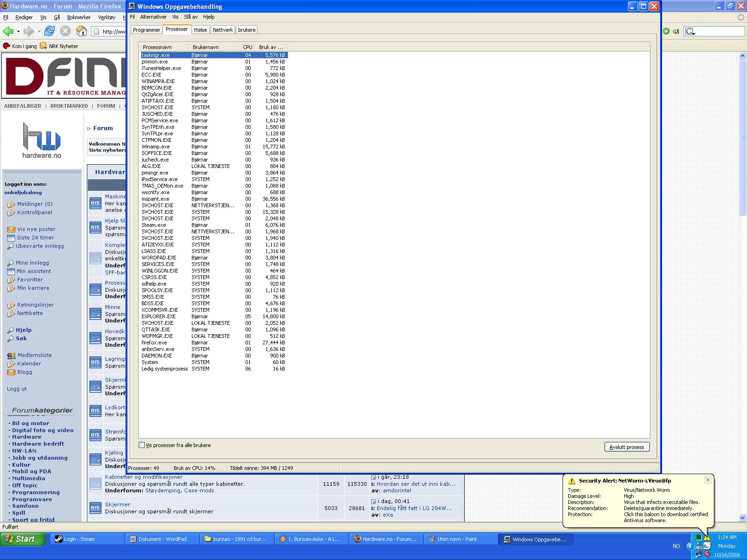Reload page in Firefox toolbar
The height and width of the screenshot is (560, 747).
tap(49, 31)
